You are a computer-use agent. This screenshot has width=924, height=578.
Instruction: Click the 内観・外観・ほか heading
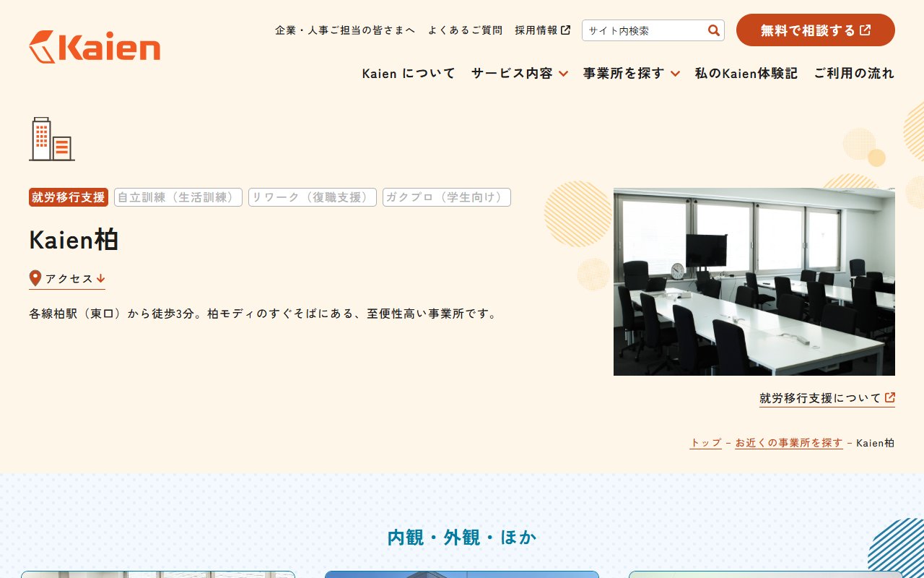click(462, 538)
